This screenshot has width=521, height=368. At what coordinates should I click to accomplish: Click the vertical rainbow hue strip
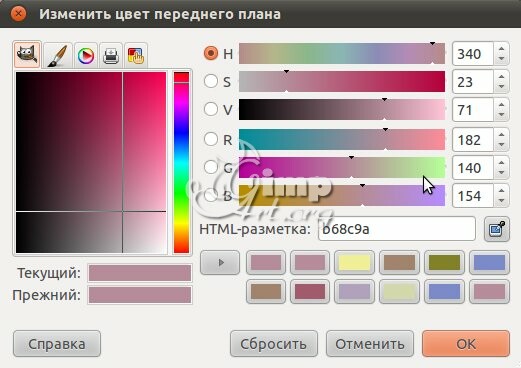click(x=181, y=163)
